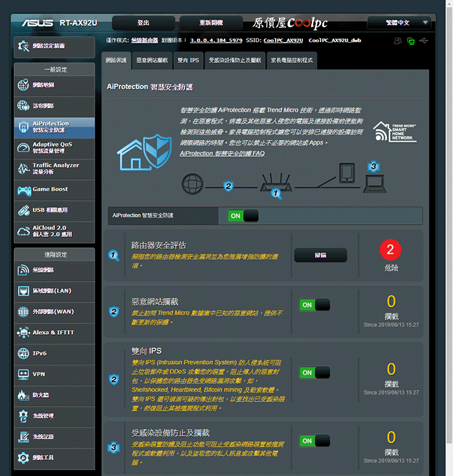Click Infected Device Prevention hit count 0
The height and width of the screenshot is (476, 453).
pos(392,437)
